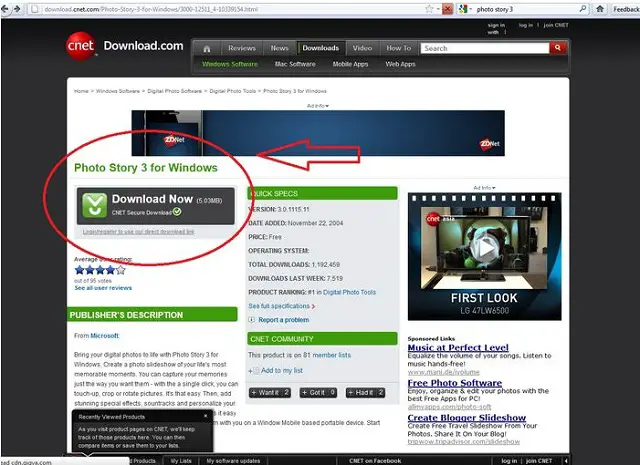The height and width of the screenshot is (465, 640).
Task: Click Add to my list
Action: [x=282, y=370]
